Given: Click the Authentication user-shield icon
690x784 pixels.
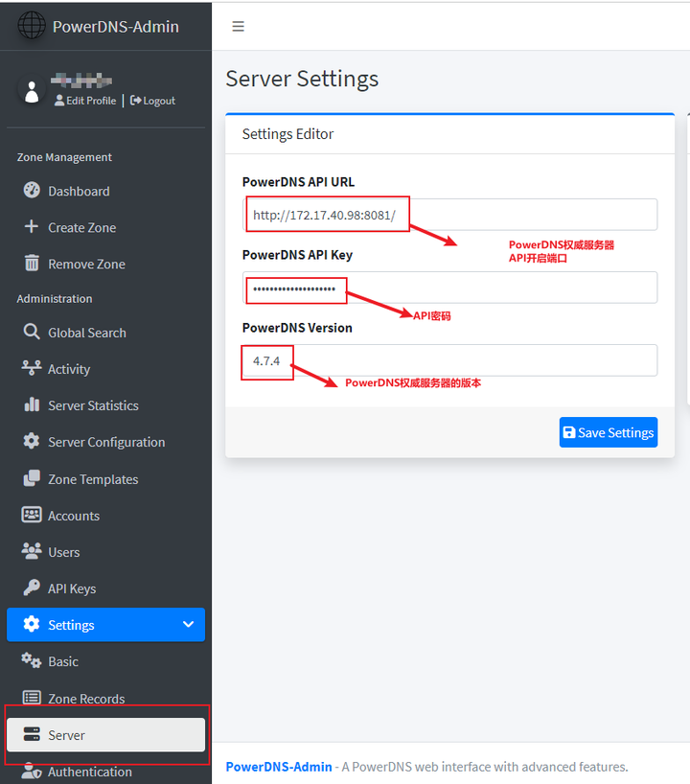Looking at the screenshot, I should (32, 771).
